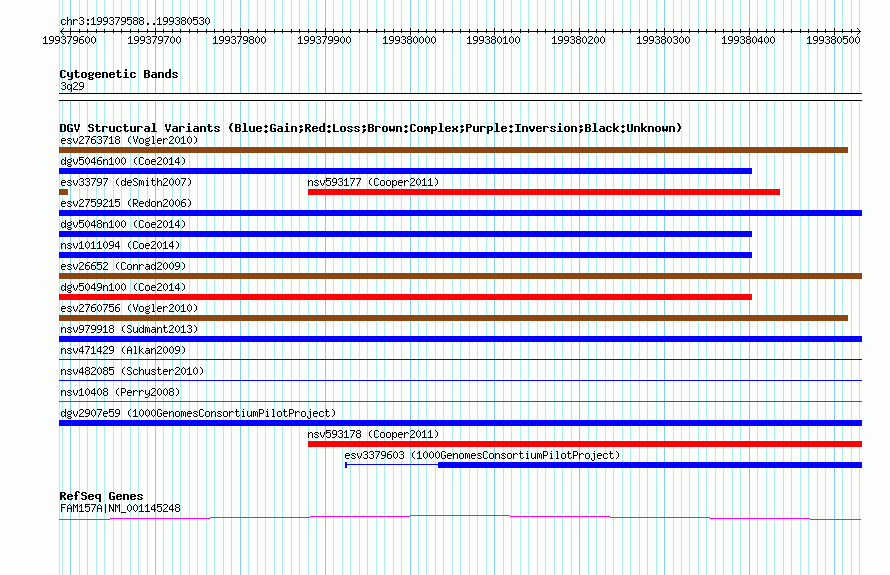Click the RefSeq Genes track title
This screenshot has width=890, height=575.
click(101, 496)
